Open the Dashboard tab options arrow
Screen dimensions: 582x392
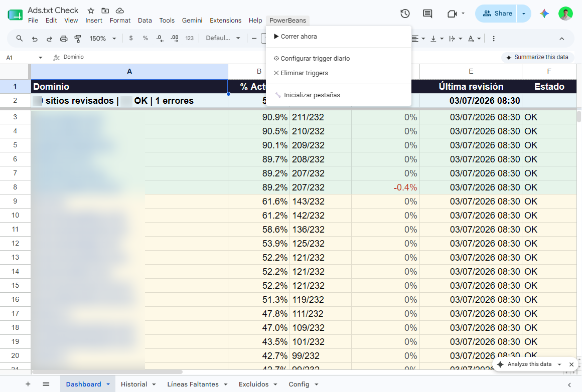pos(108,384)
